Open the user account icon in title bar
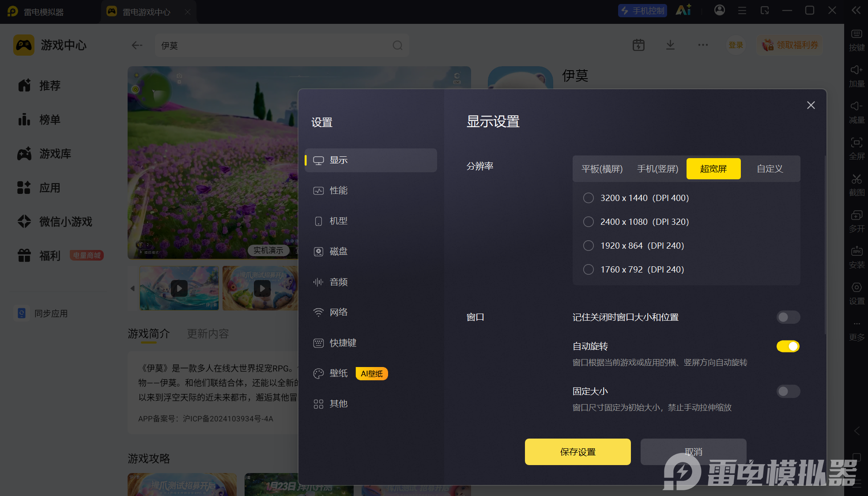Image resolution: width=868 pixels, height=496 pixels. coord(720,10)
